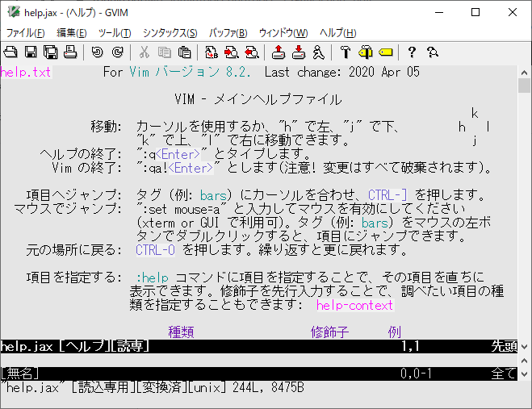Click the Copy toolbar icon
532x409 pixels.
point(165,52)
